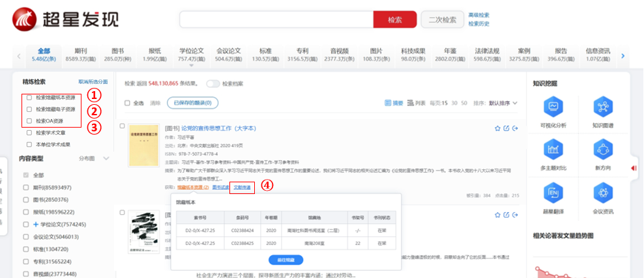Launch the 超星翻译 translation icon

555,193
